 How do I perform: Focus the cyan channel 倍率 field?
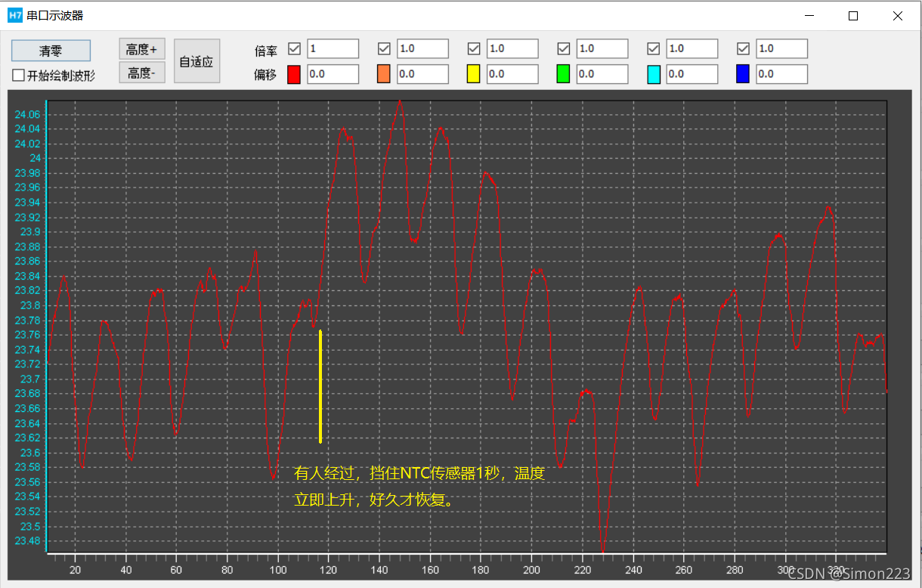point(692,48)
